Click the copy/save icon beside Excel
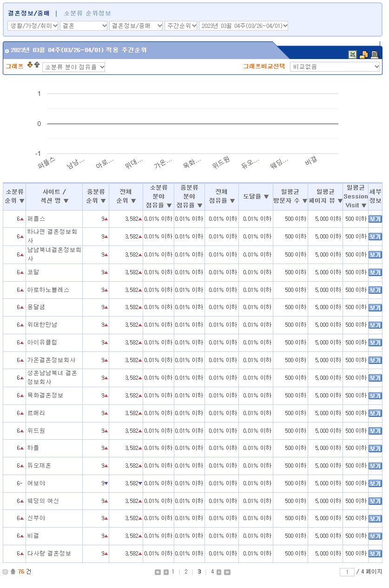The height and width of the screenshot is (588, 389). coord(364,54)
